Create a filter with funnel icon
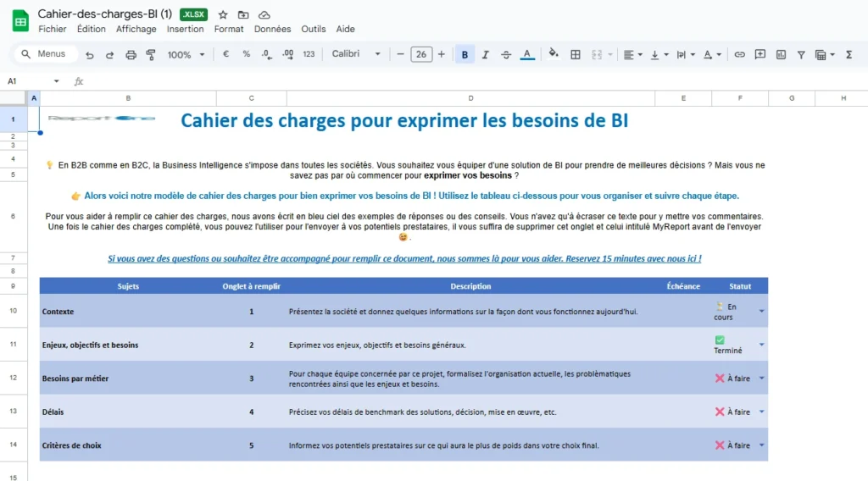 (801, 54)
